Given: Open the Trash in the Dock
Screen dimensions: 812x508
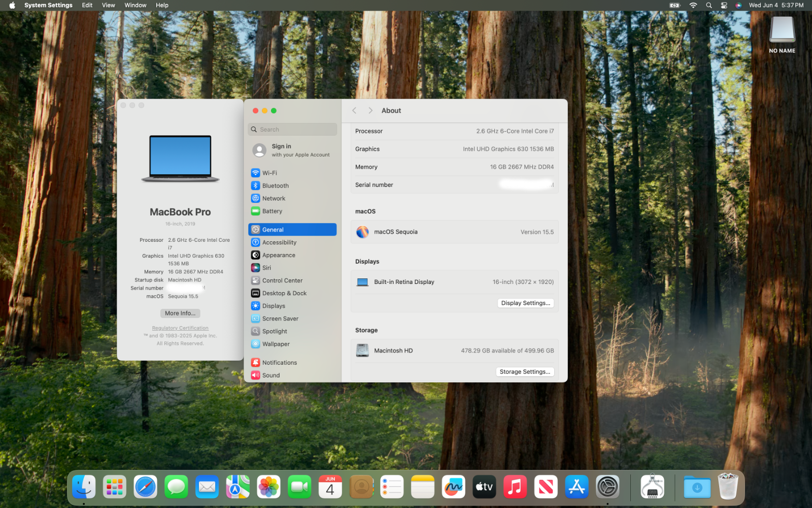Looking at the screenshot, I should (728, 487).
